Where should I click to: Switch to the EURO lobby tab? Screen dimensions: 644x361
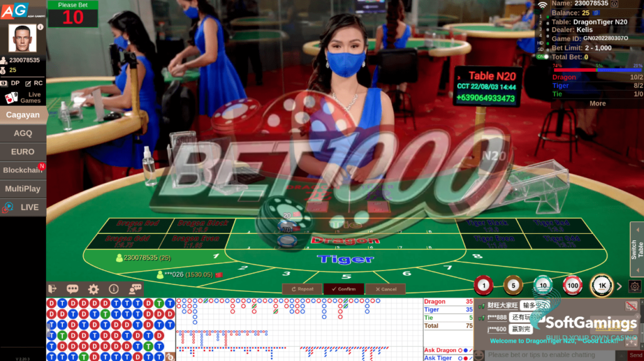pyautogui.click(x=23, y=152)
